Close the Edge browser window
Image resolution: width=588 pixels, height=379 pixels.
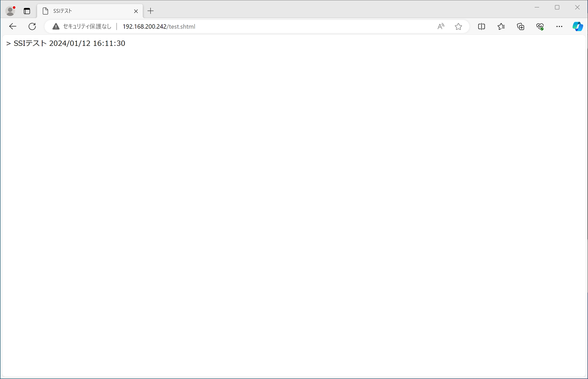[x=577, y=7]
